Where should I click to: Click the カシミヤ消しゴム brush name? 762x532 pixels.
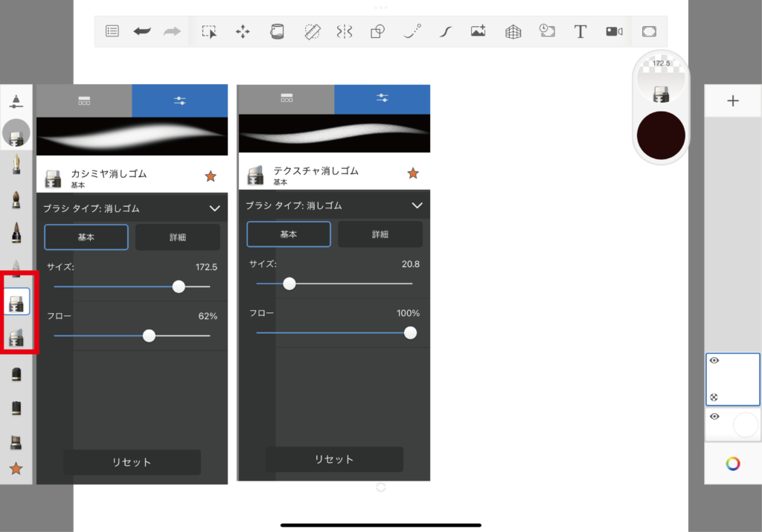pyautogui.click(x=109, y=174)
